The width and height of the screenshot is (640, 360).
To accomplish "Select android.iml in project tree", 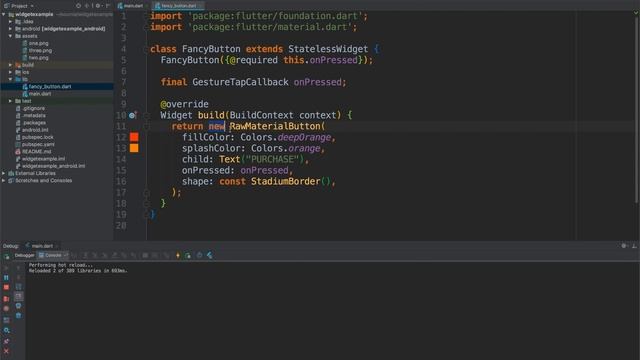I will [35, 130].
